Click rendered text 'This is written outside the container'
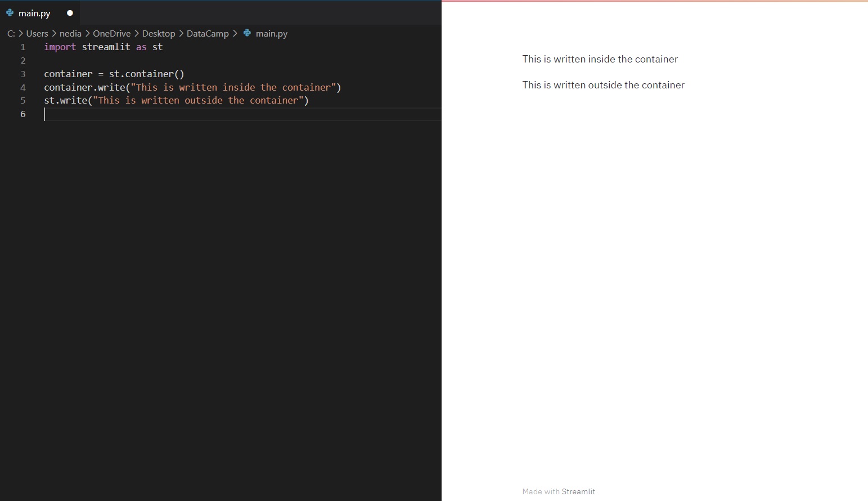Image resolution: width=868 pixels, height=501 pixels. click(x=603, y=85)
